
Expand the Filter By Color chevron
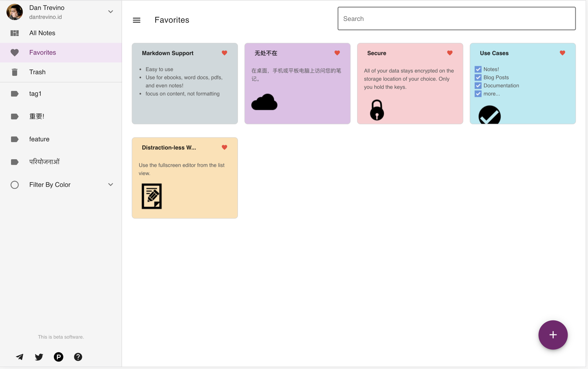coord(110,185)
